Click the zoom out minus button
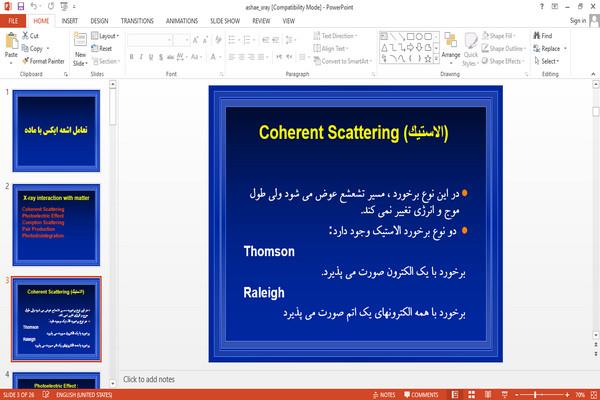 click(517, 395)
